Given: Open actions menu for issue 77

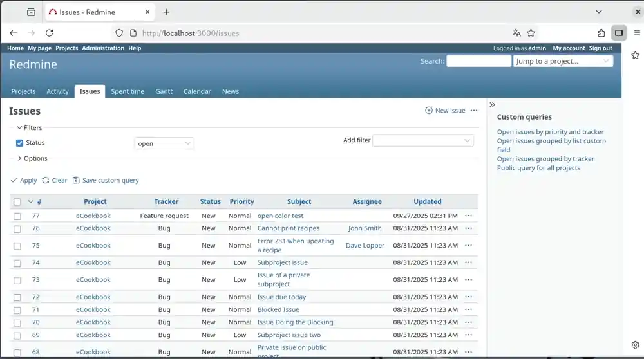Looking at the screenshot, I should point(469,216).
